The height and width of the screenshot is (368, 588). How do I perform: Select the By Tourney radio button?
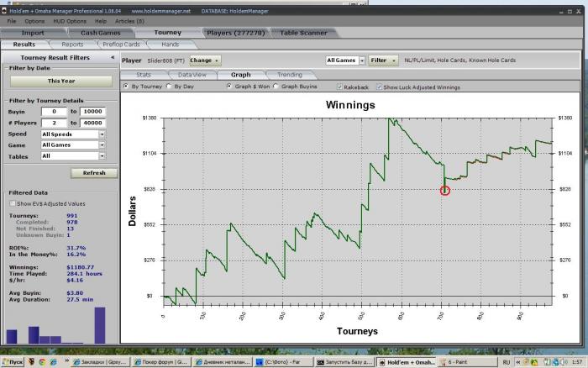(x=126, y=87)
